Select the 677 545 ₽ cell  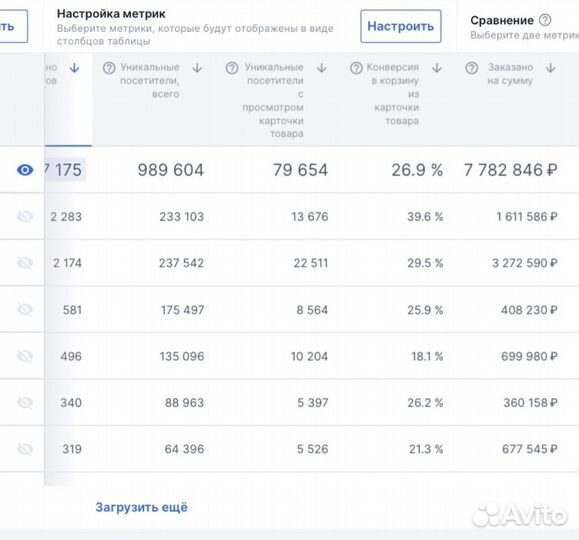tap(530, 449)
